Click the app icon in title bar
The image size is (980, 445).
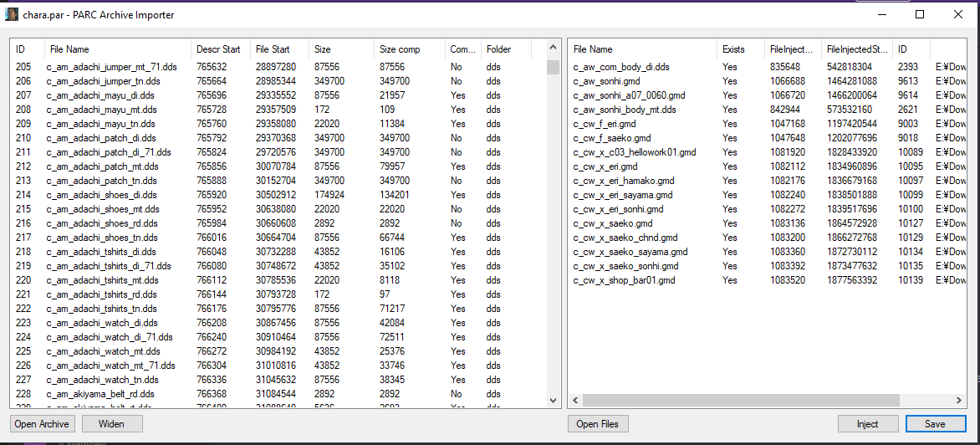(x=11, y=14)
